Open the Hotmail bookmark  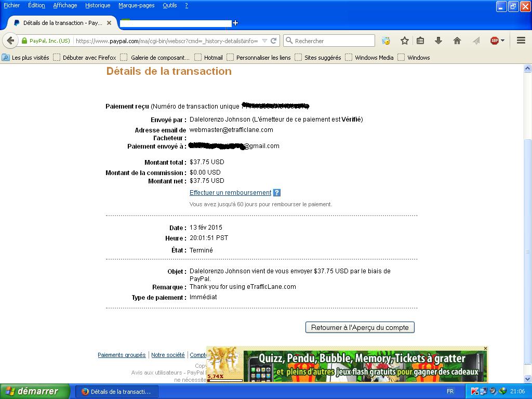point(209,58)
